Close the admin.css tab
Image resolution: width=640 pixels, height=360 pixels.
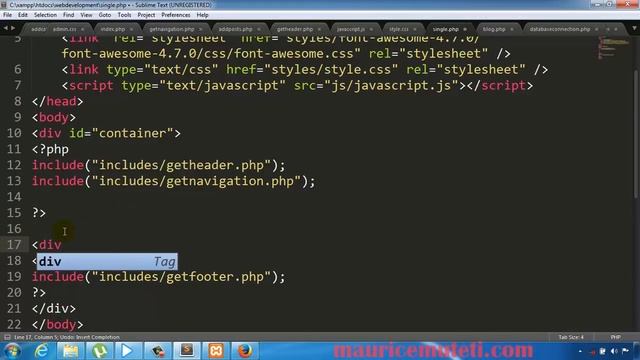point(82,29)
